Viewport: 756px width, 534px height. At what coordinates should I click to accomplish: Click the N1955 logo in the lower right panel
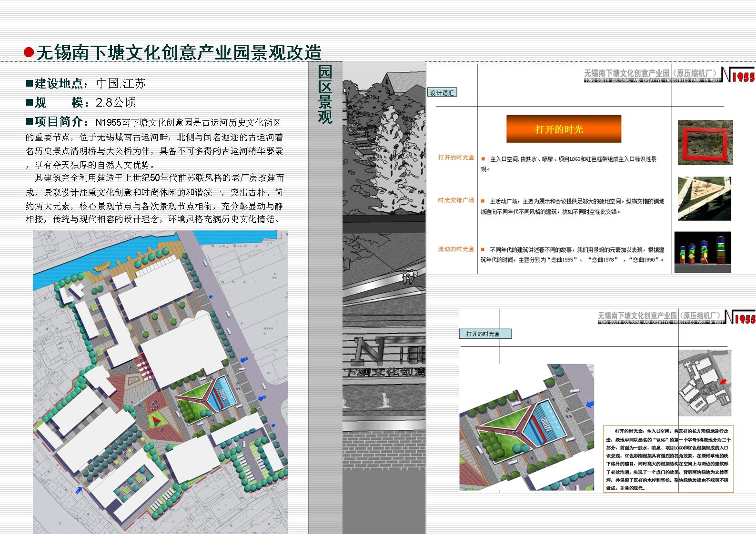pyautogui.click(x=740, y=317)
